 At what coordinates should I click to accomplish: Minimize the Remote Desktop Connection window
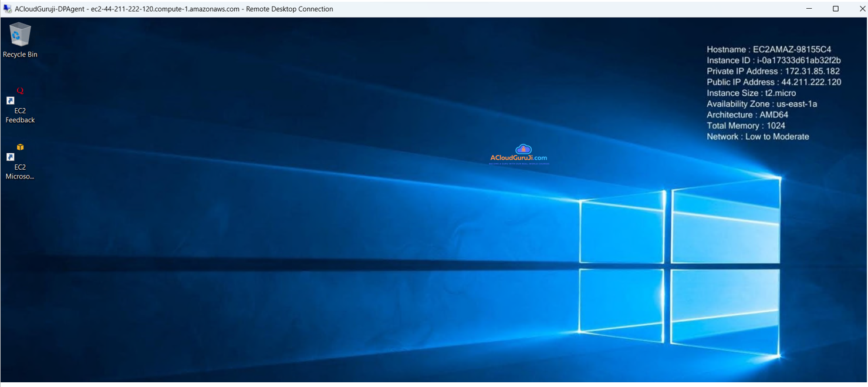(809, 9)
